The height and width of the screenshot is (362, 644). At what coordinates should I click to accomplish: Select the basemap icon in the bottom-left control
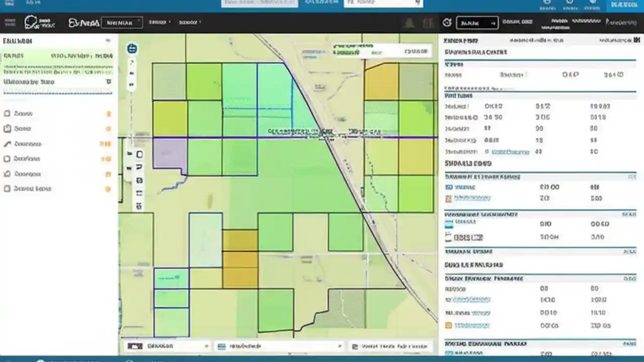coord(135,346)
